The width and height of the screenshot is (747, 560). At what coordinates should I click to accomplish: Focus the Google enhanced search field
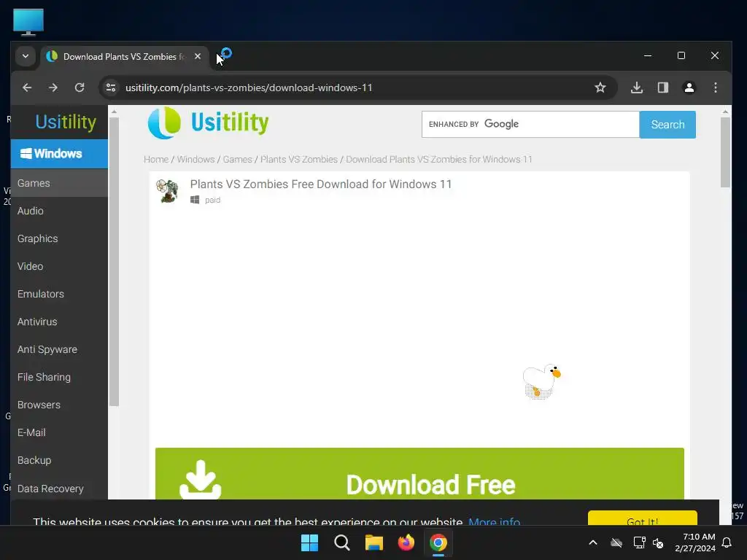(530, 124)
